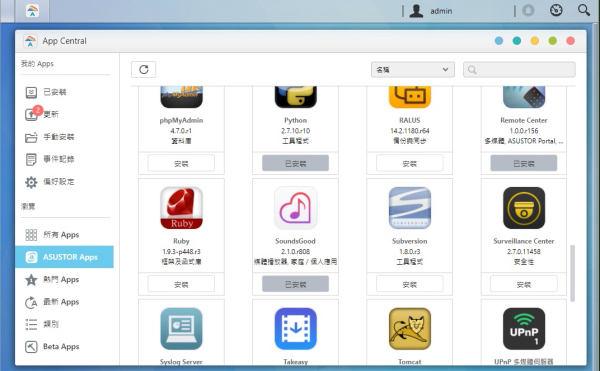Click the RALUS app name

(409, 120)
